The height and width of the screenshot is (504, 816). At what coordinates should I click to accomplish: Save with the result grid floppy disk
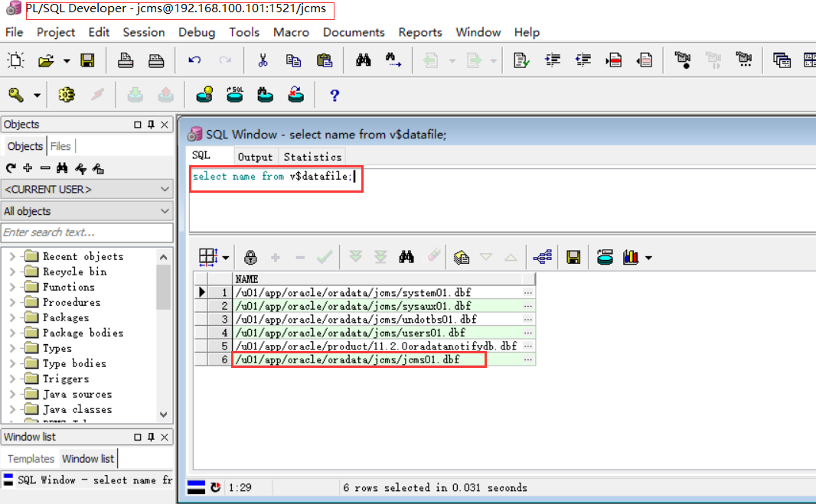573,257
